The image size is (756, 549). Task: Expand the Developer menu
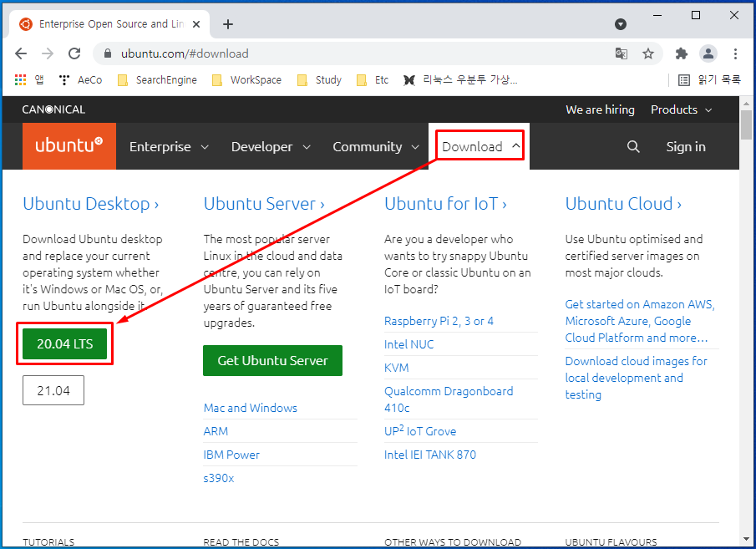point(271,147)
